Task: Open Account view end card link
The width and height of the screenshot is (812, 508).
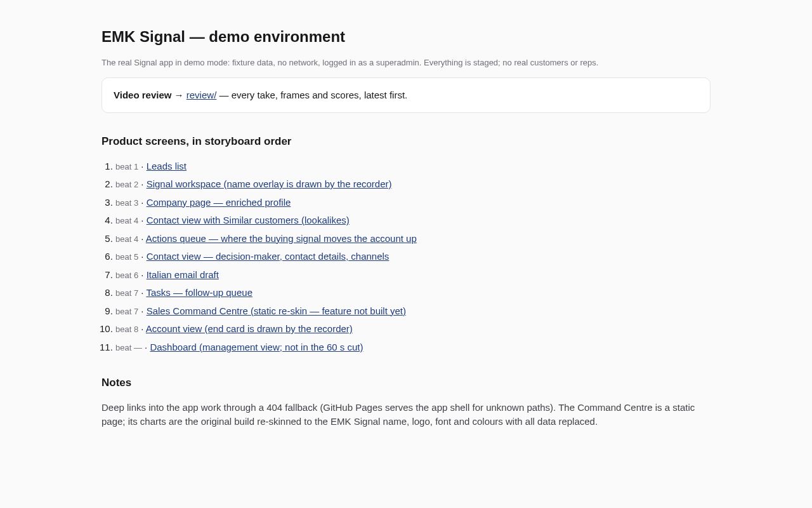Action: coord(249,329)
